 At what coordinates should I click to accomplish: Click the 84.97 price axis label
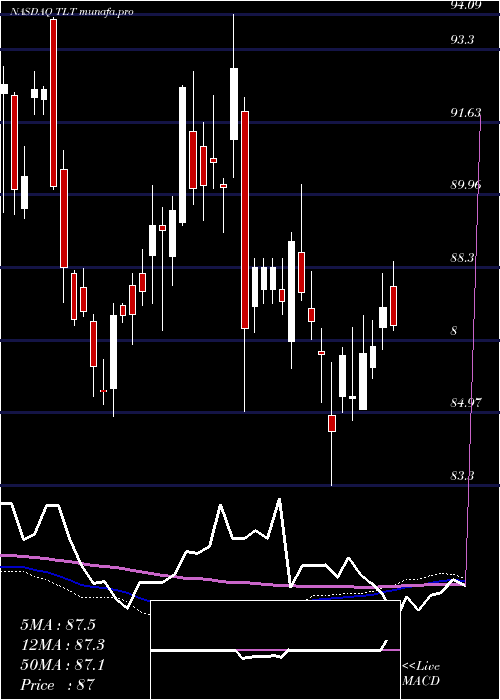466,403
